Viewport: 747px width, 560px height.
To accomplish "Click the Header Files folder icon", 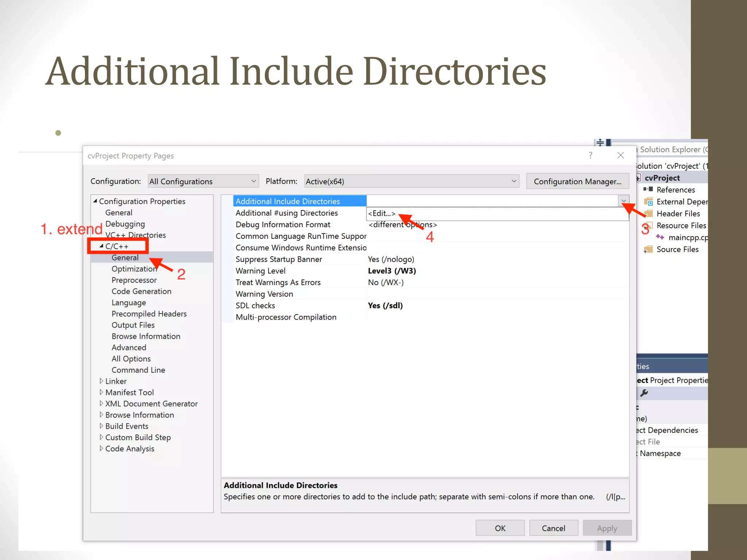I will tap(649, 214).
